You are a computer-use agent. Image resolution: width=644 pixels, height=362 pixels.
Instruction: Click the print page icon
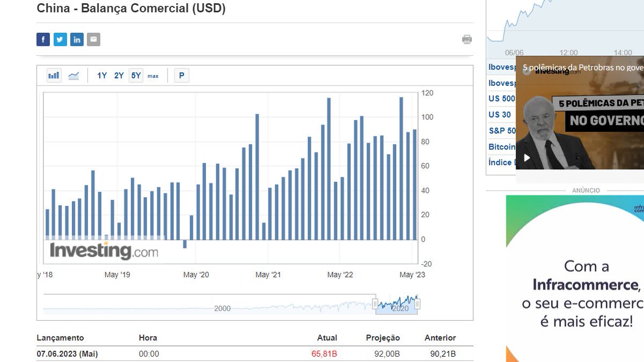tap(467, 39)
